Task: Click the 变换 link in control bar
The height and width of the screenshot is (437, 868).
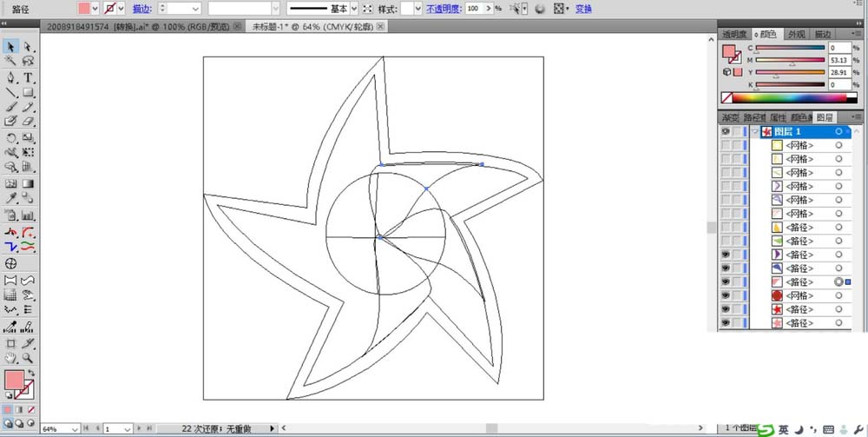Action: click(583, 9)
